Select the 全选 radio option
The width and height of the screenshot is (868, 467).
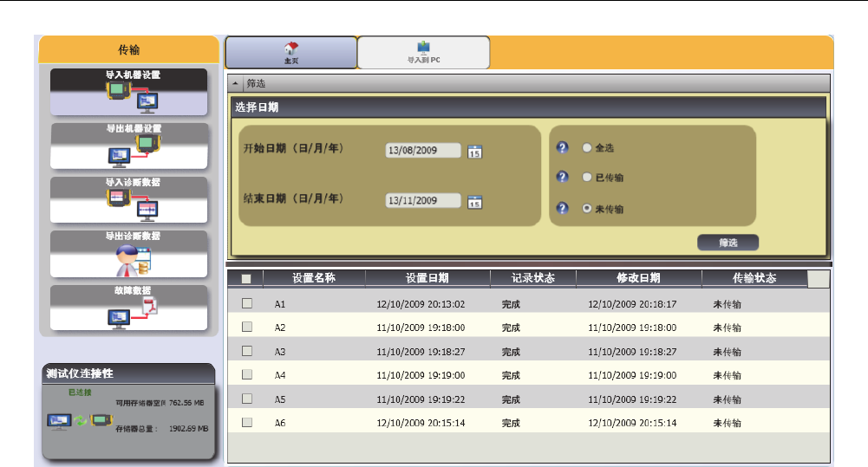coord(587,148)
